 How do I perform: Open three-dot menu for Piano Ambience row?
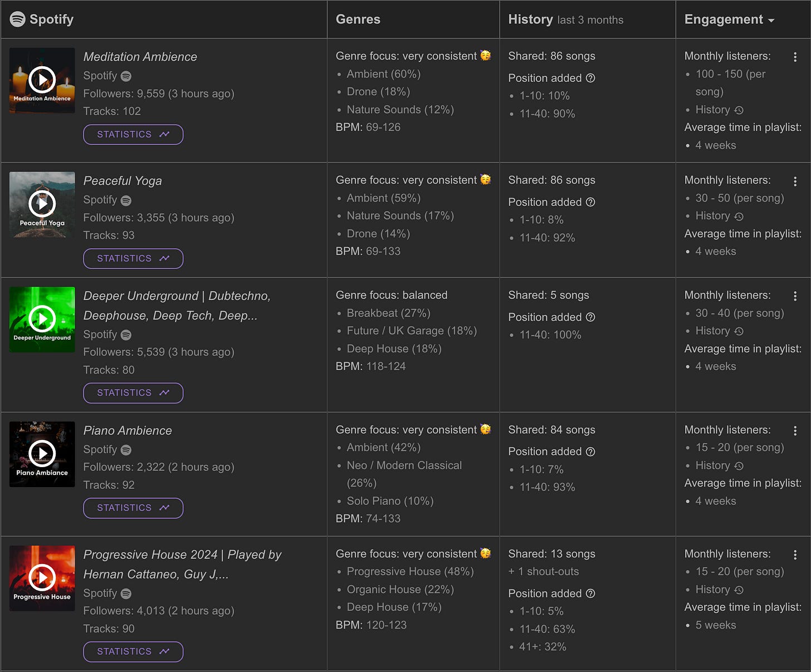point(795,430)
